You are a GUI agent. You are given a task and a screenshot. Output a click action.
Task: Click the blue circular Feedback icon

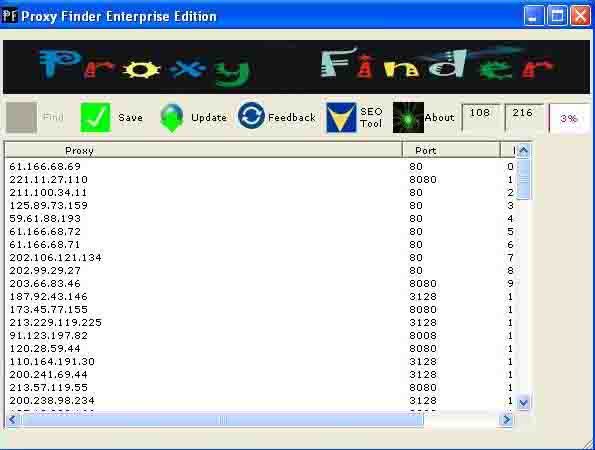pos(251,115)
